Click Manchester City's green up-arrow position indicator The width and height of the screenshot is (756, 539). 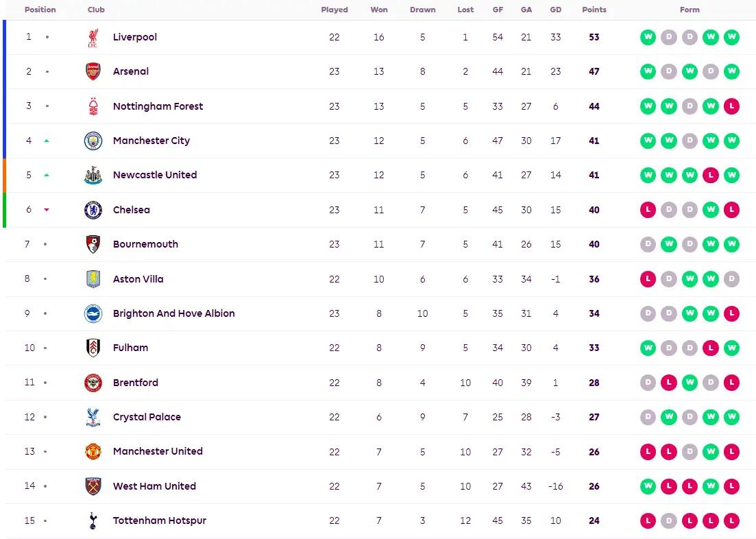(x=47, y=141)
